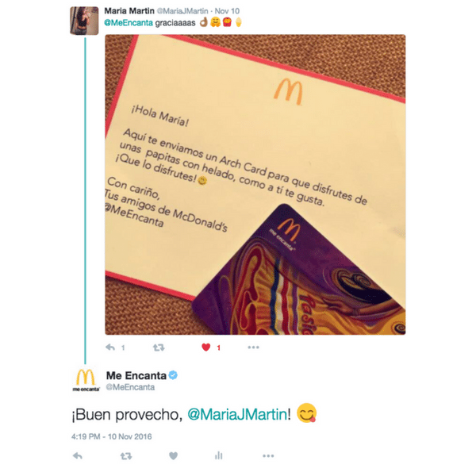Reply to the Me Encanta tweet

(78, 455)
